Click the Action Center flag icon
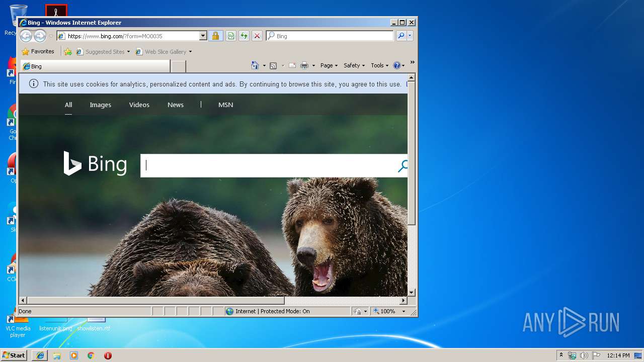The image size is (644, 362). 596,355
